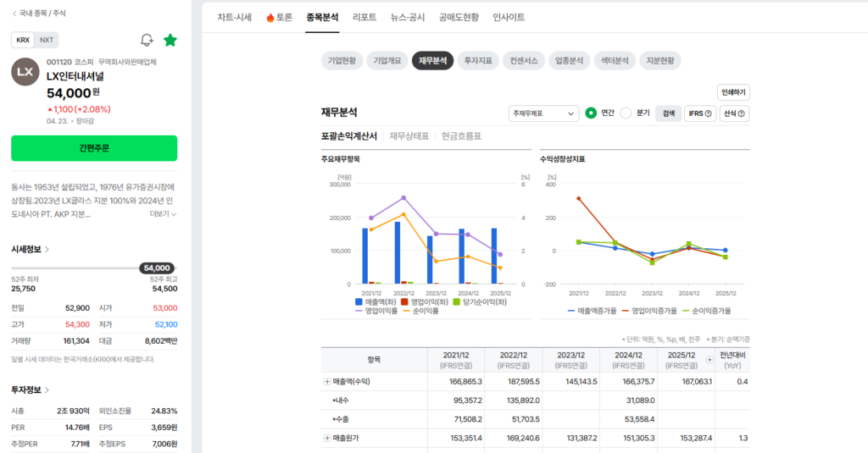The image size is (868, 453).
Task: Select the 지분현황 pill
Action: 659,61
